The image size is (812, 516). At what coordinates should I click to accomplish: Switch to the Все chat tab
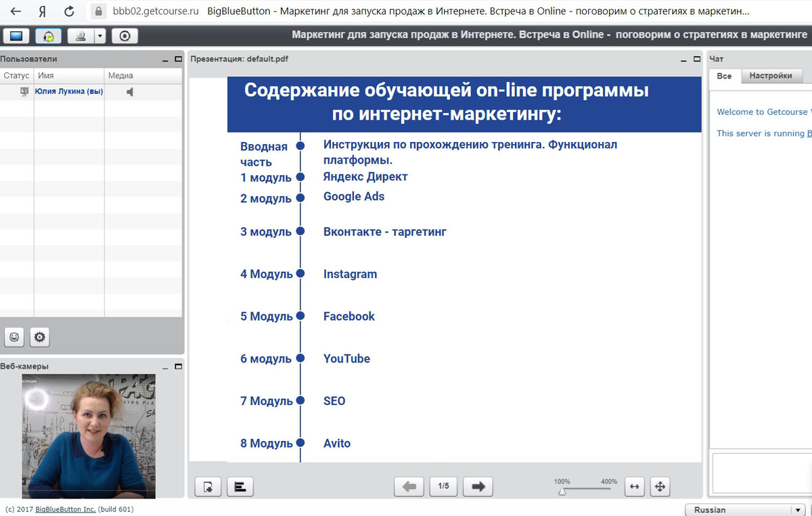(725, 76)
